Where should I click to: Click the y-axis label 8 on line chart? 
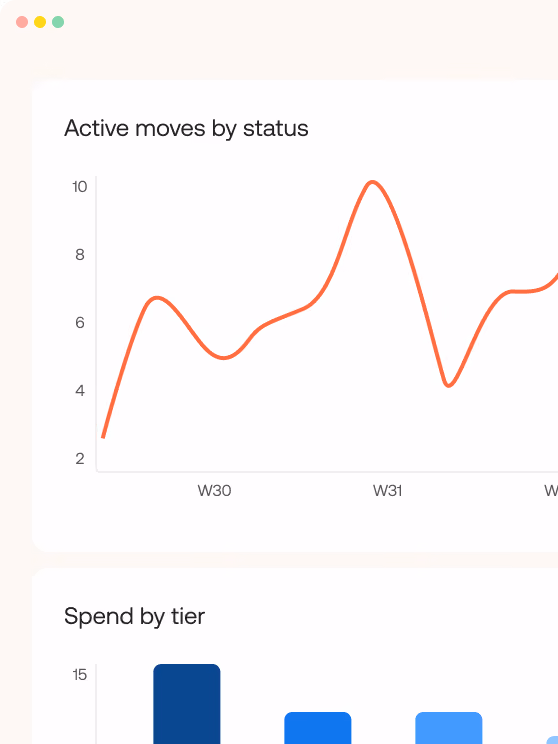(80, 255)
